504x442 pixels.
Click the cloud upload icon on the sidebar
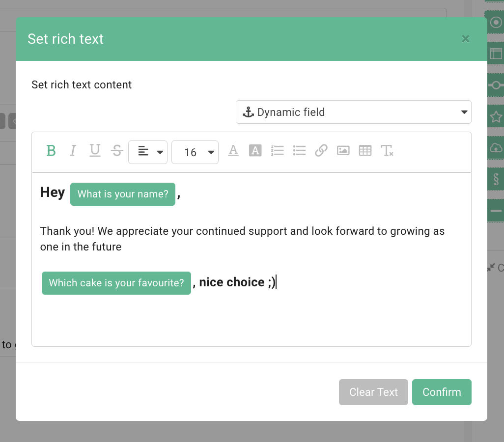click(x=497, y=148)
